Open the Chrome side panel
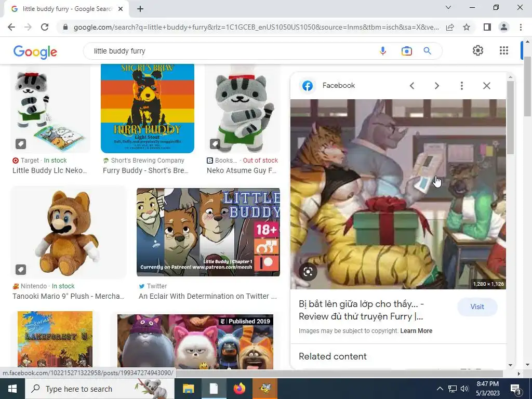532x399 pixels. pos(487,27)
